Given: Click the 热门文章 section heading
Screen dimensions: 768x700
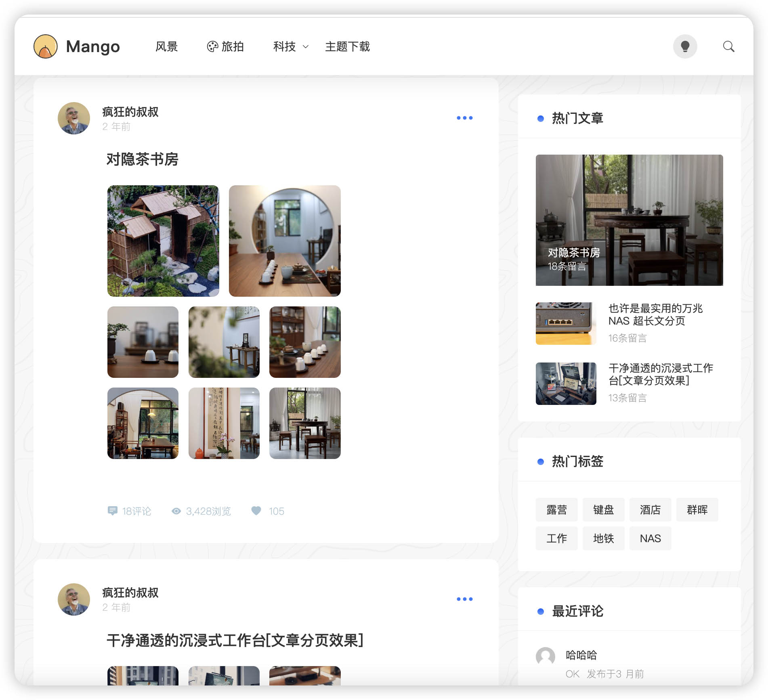Looking at the screenshot, I should point(577,118).
